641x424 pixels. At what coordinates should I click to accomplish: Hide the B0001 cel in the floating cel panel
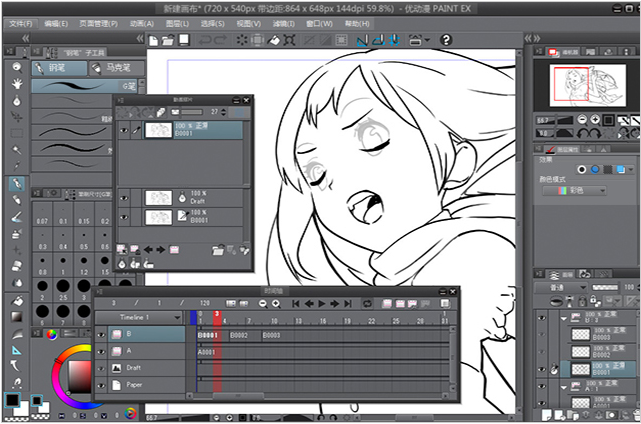click(x=124, y=130)
